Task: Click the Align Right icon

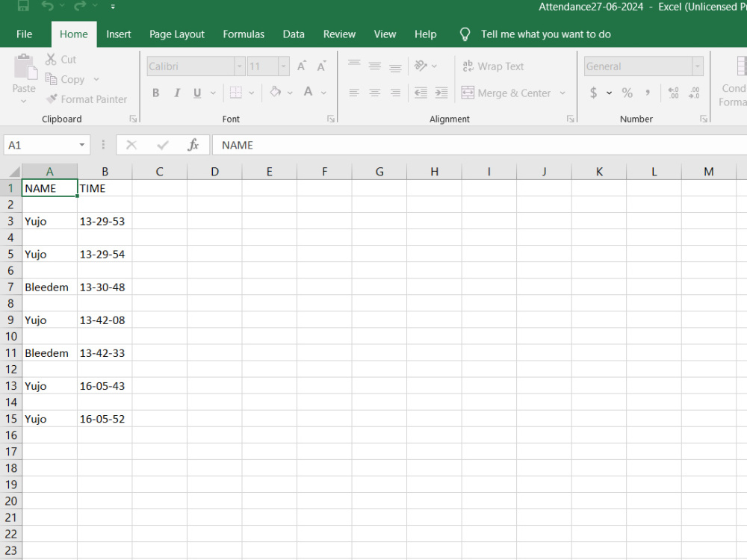Action: click(x=395, y=93)
